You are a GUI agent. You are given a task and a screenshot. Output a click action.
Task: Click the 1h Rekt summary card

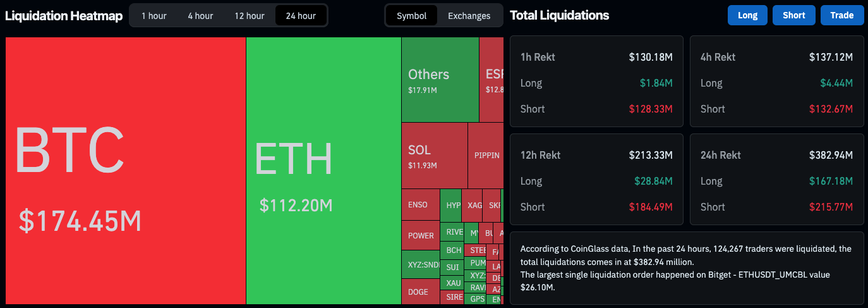(596, 81)
